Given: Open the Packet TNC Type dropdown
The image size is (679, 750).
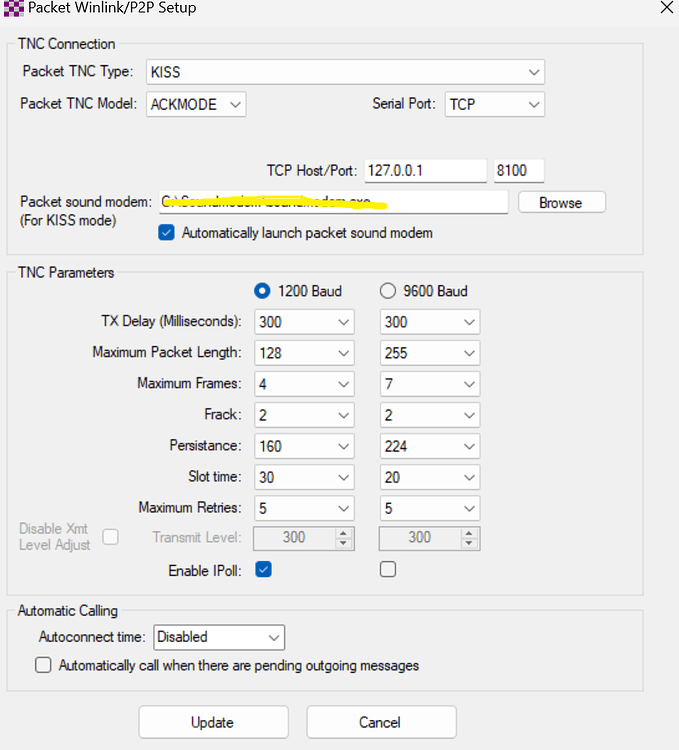Looking at the screenshot, I should click(x=345, y=72).
